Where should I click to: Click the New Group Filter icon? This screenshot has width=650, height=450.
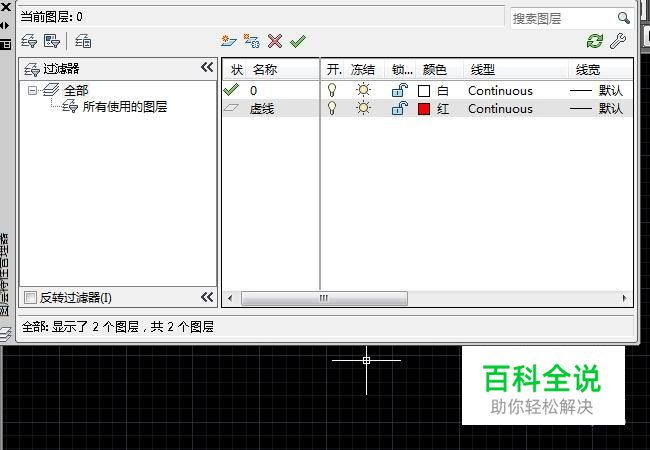click(x=52, y=41)
